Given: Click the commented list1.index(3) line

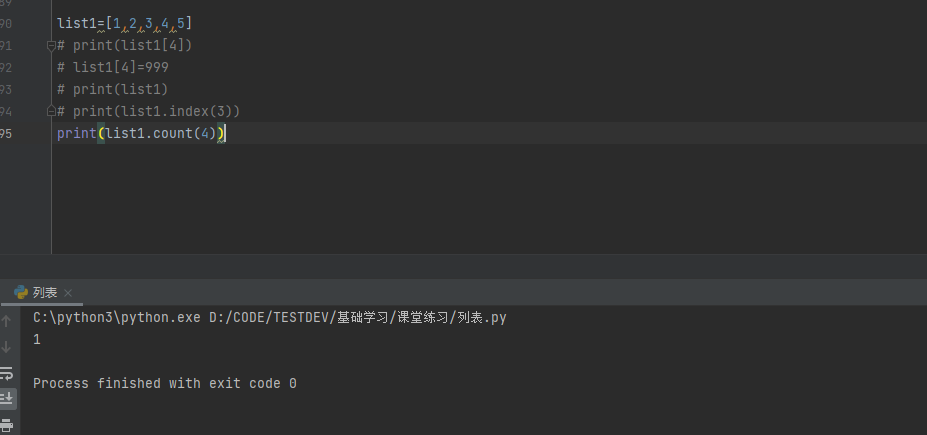Looking at the screenshot, I should coord(155,111).
